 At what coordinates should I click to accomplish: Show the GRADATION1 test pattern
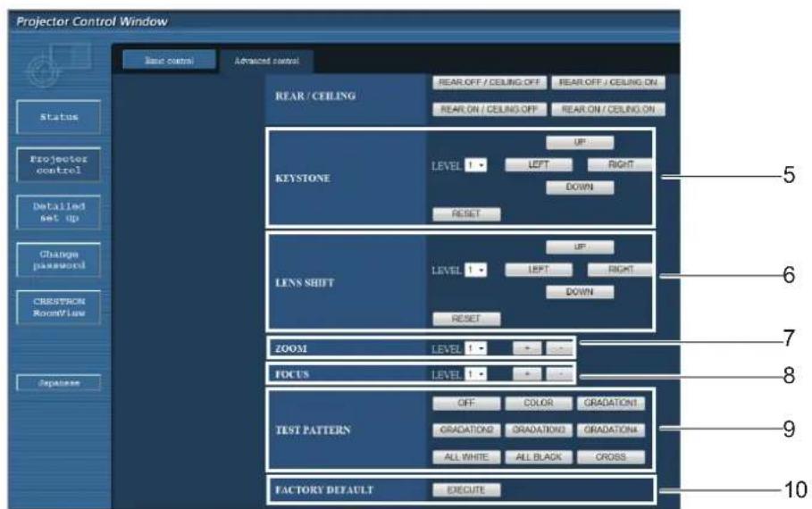611,404
